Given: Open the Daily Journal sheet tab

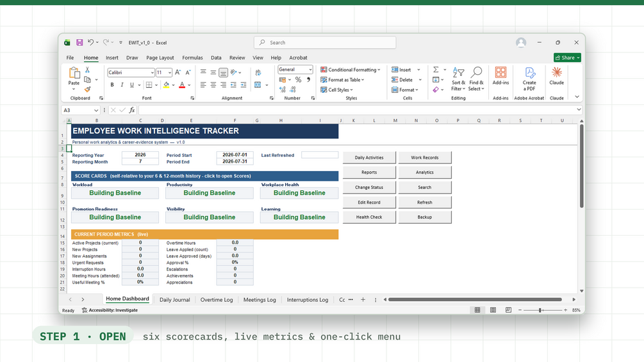Looking at the screenshot, I should point(174,300).
